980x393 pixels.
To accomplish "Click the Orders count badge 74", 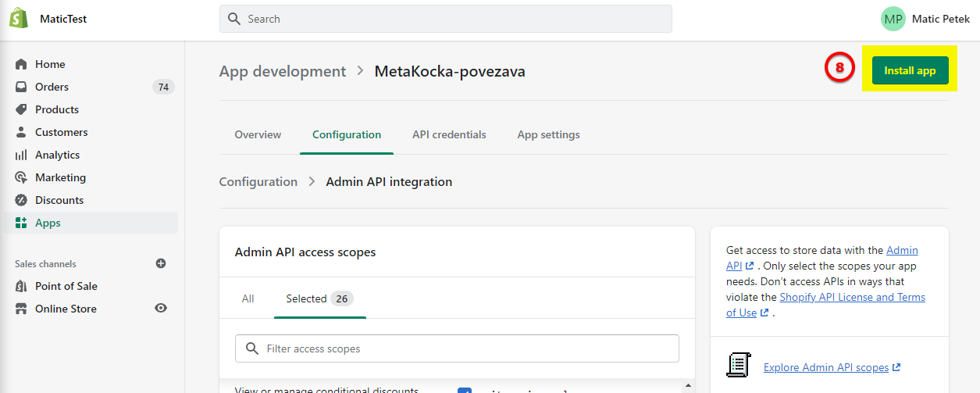I will pyautogui.click(x=163, y=87).
